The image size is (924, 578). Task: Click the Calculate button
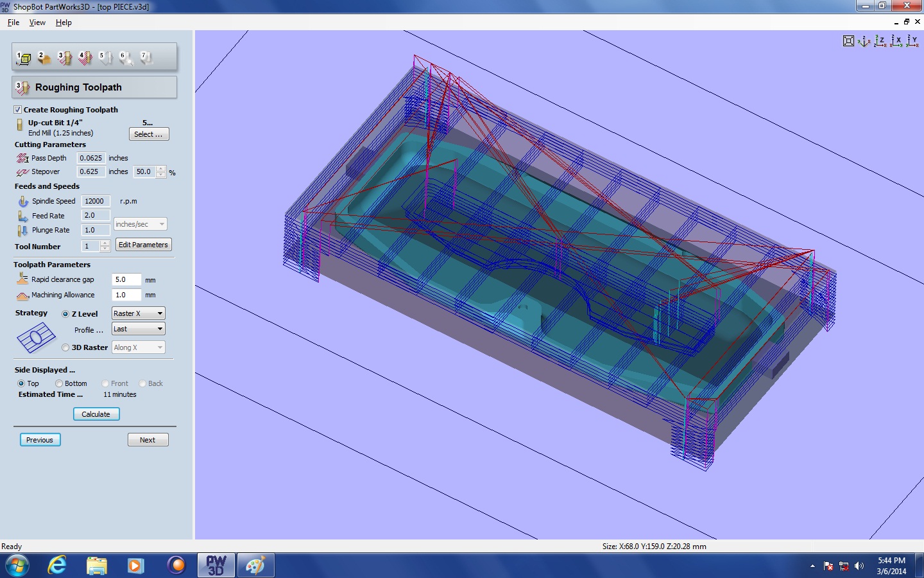pyautogui.click(x=96, y=414)
